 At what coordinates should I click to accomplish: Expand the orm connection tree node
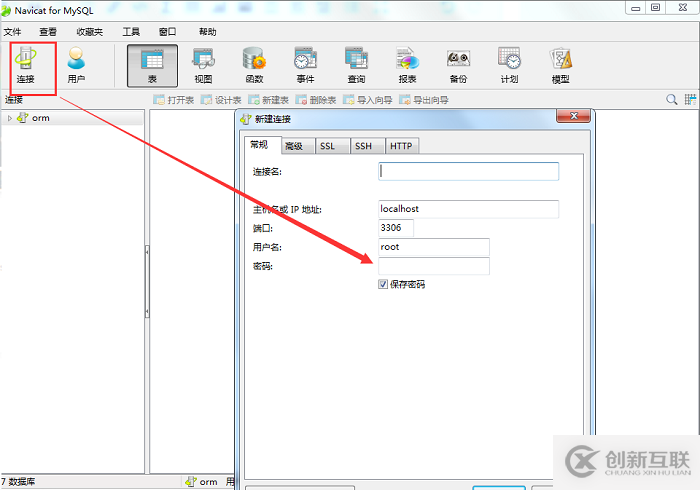[x=9, y=118]
